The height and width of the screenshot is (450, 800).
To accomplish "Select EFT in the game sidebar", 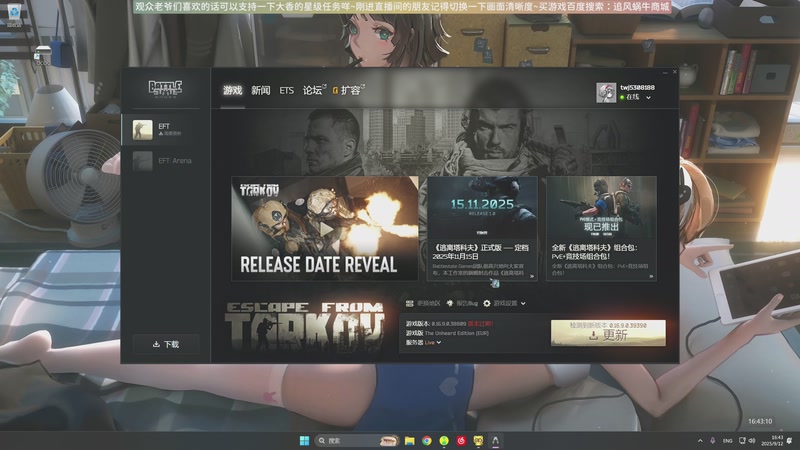I will pyautogui.click(x=166, y=130).
